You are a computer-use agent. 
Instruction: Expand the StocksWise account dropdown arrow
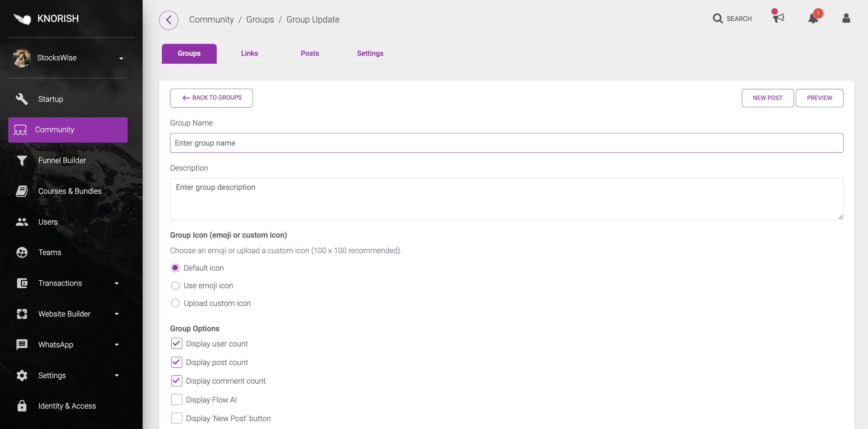[x=121, y=58]
